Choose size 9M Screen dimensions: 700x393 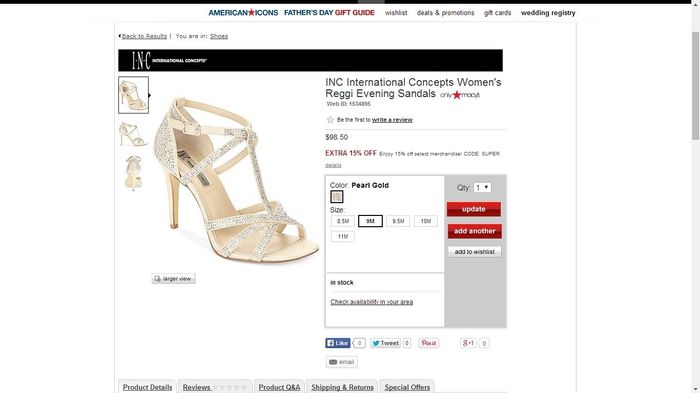(370, 221)
